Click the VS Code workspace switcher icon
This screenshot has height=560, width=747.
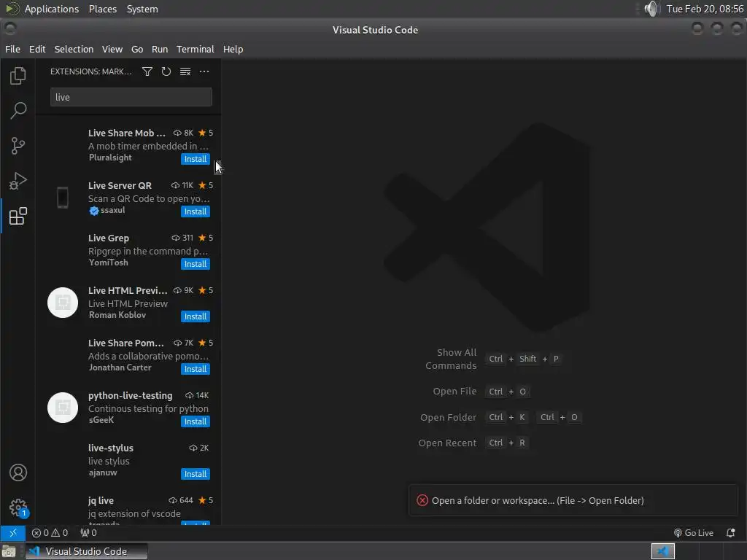click(662, 551)
